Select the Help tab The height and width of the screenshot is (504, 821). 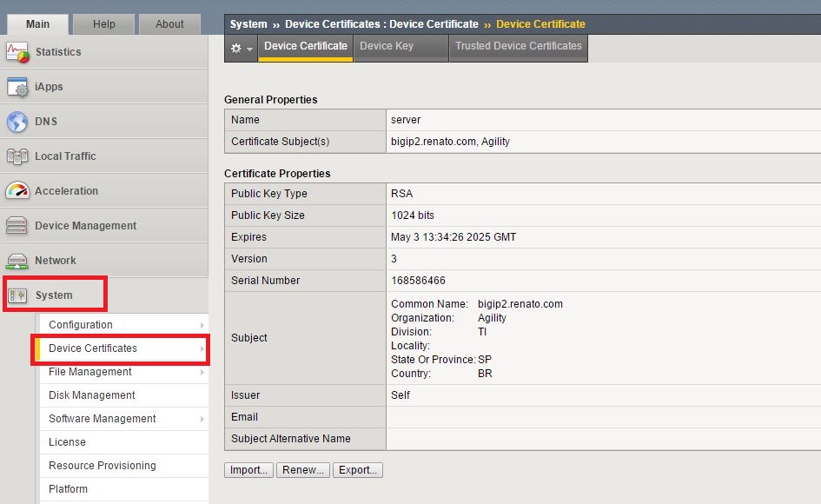[103, 24]
